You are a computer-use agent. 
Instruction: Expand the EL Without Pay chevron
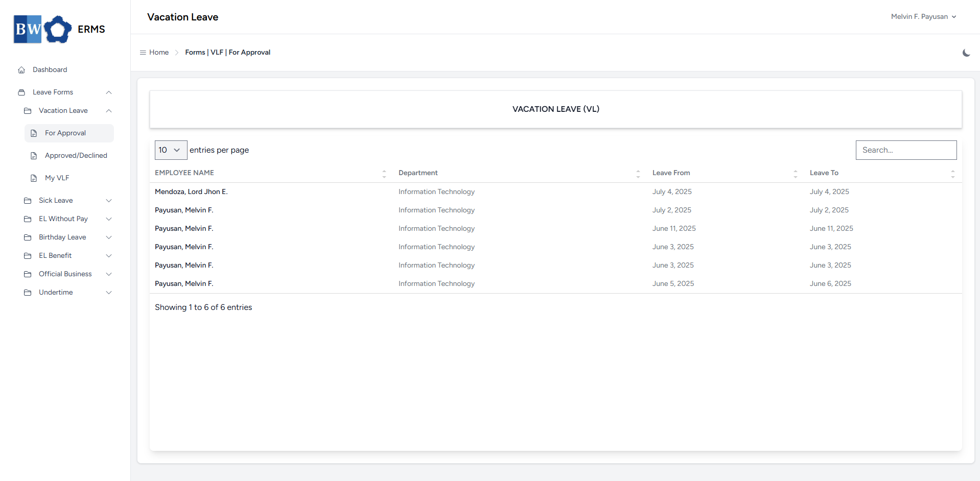tap(109, 219)
